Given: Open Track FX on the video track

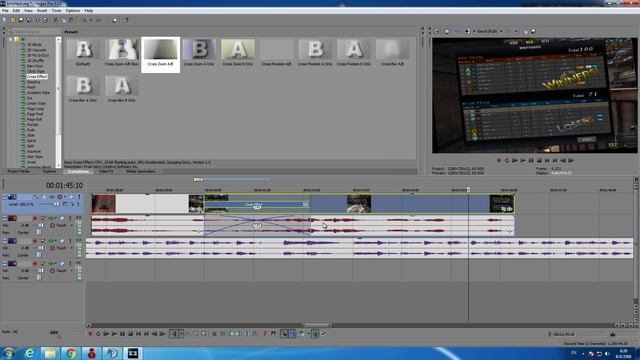Looking at the screenshot, I should pos(52,197).
